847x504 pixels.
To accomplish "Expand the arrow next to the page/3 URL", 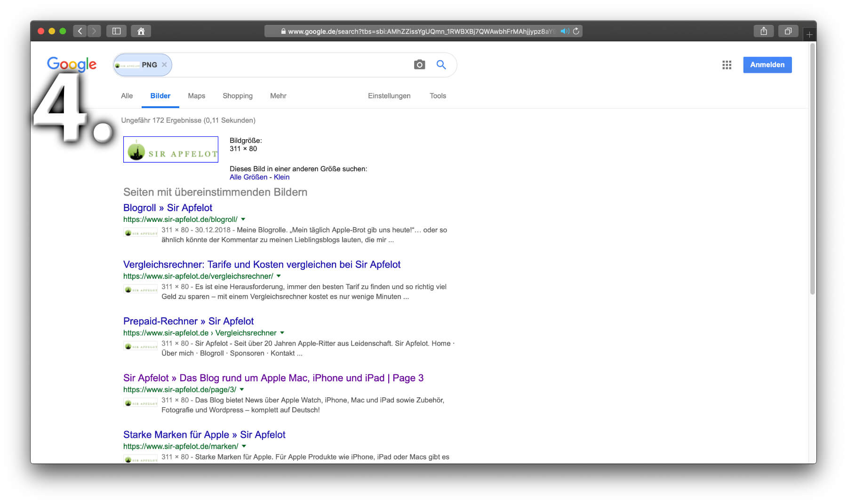I will [242, 389].
